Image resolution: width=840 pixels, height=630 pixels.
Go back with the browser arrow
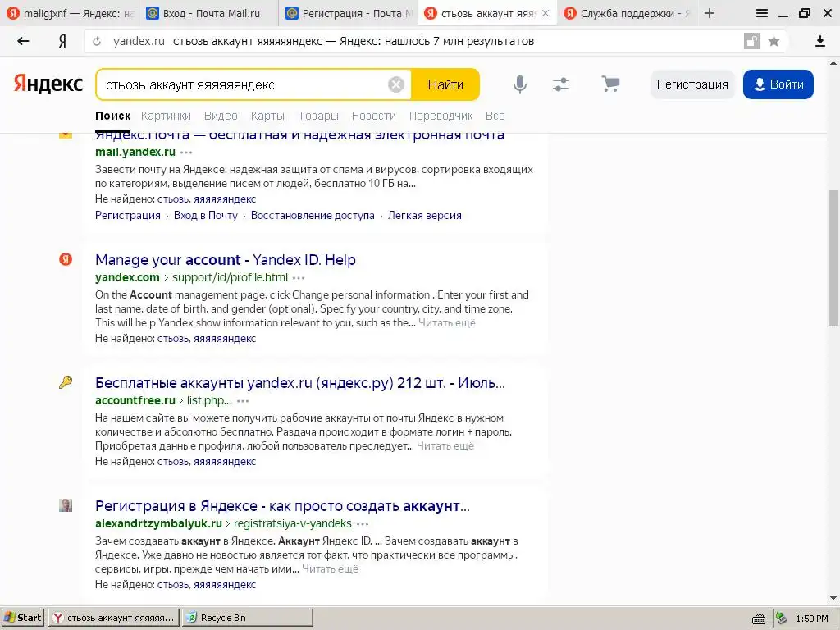23,41
